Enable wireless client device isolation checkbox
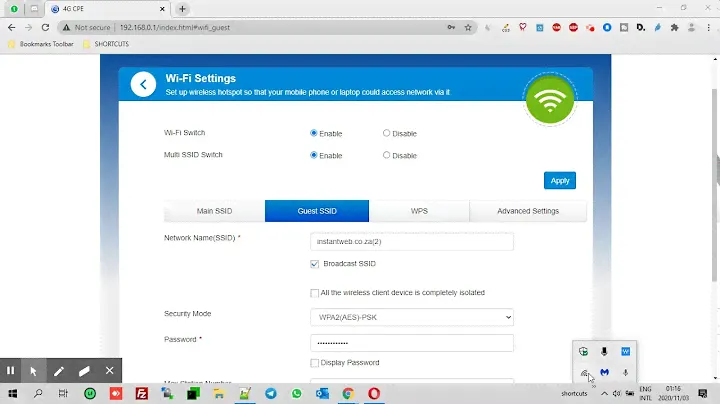Viewport: 720px width, 404px height. (x=315, y=293)
